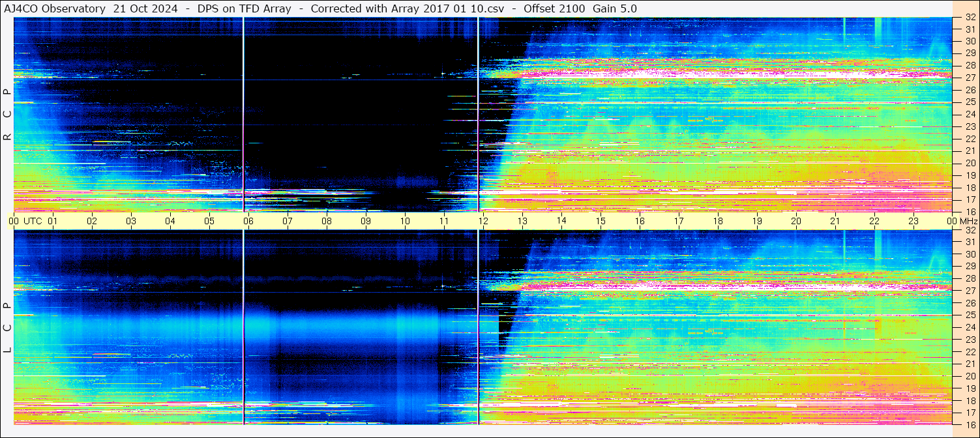
Task: Click the Offset 2100 text in header
Action: tap(554, 8)
